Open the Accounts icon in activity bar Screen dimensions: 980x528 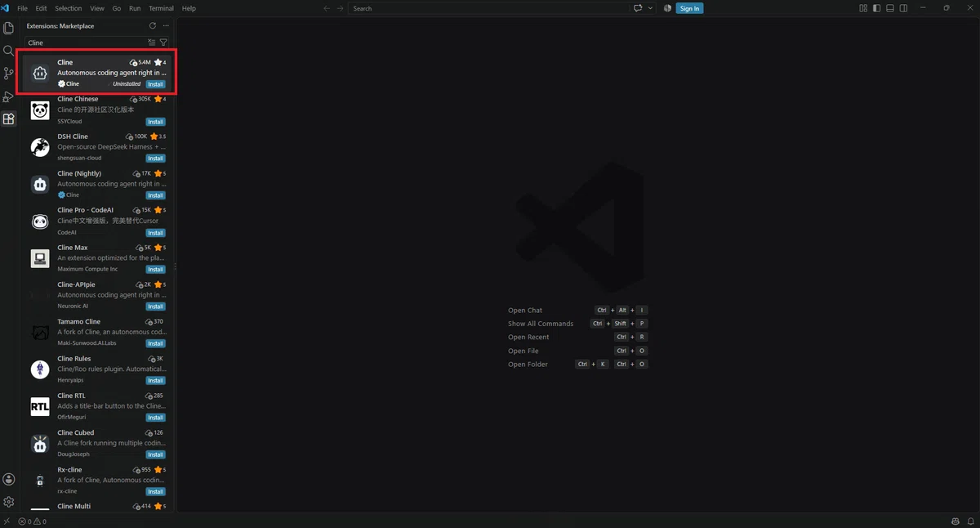[x=9, y=479]
